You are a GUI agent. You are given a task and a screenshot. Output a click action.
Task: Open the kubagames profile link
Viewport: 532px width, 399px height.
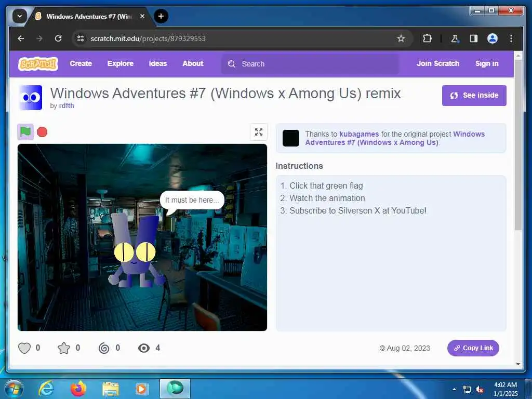point(359,134)
